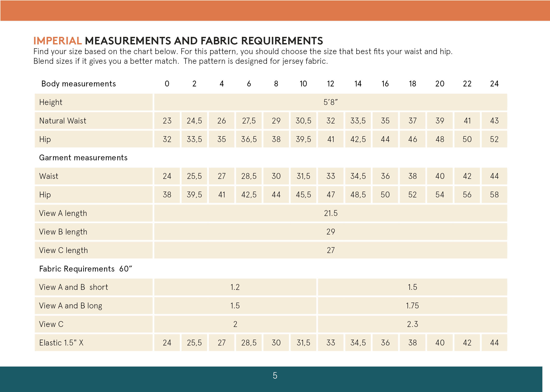The image size is (550, 392).
Task: Click View B length value 29
Action: 331,232
